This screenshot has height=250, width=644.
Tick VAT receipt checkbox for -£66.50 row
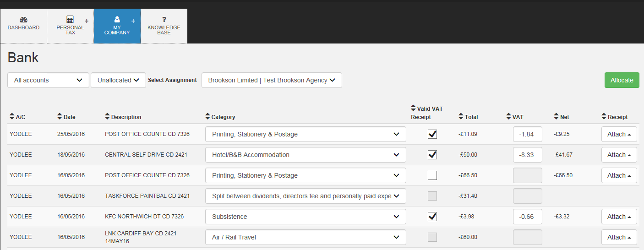[432, 175]
